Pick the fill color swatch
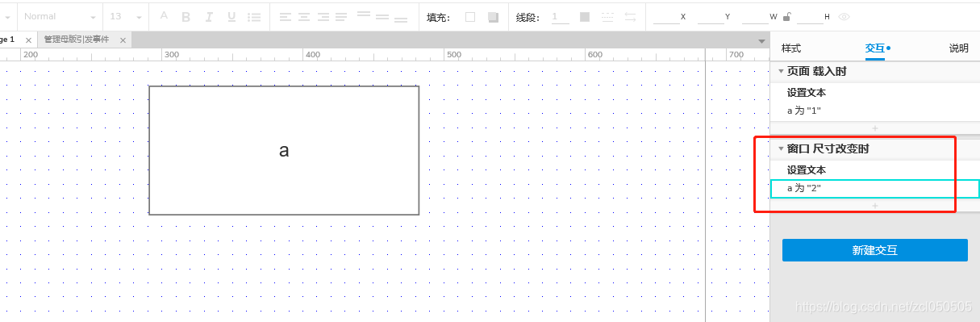Image resolution: width=980 pixels, height=322 pixels. click(x=470, y=16)
